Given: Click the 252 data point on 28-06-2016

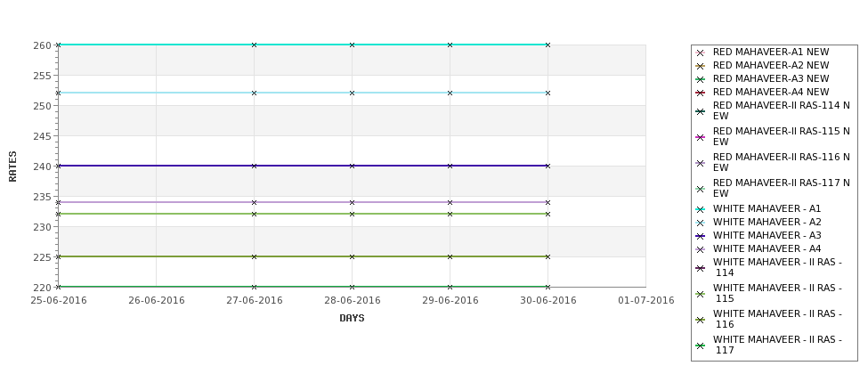Looking at the screenshot, I should pyautogui.click(x=352, y=93).
